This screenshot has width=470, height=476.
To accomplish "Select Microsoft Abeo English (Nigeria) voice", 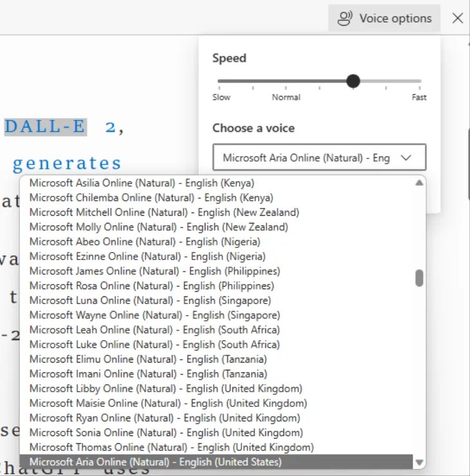I will click(216, 242).
